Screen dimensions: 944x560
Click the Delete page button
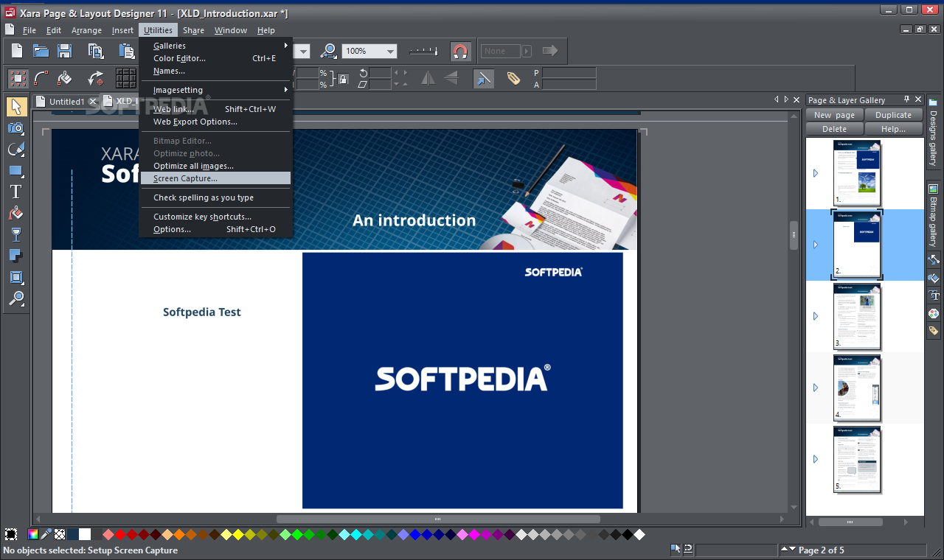[834, 129]
